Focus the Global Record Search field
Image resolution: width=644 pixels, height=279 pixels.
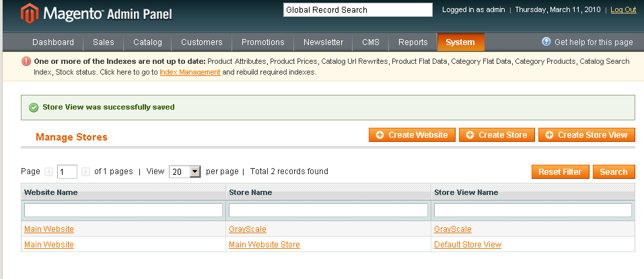click(358, 10)
